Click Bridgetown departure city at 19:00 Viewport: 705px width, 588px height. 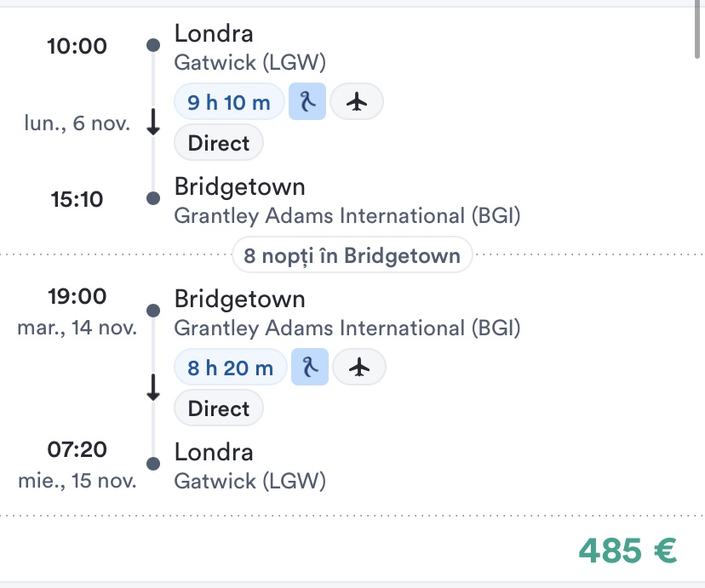point(239,300)
